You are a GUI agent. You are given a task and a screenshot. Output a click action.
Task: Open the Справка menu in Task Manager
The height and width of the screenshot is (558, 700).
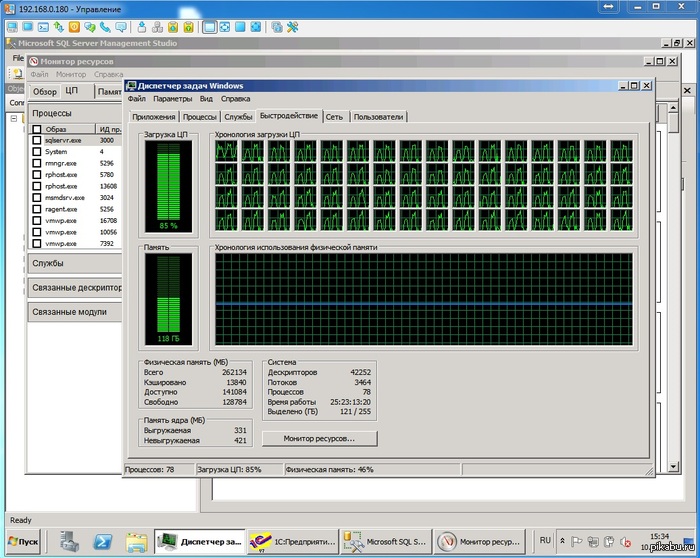click(235, 99)
